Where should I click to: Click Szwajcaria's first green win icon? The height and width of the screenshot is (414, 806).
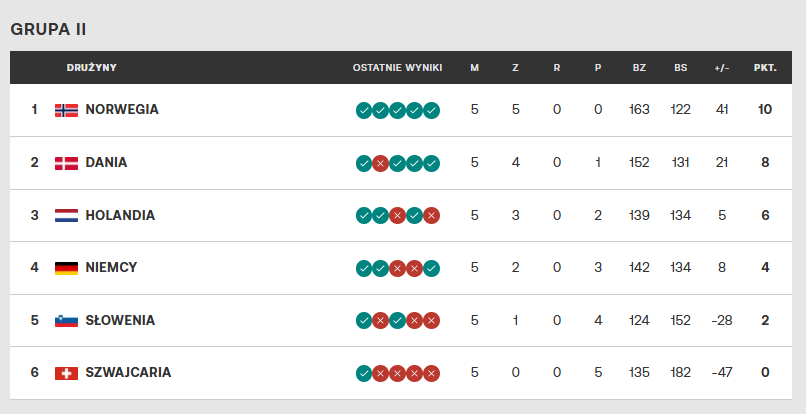tap(364, 374)
